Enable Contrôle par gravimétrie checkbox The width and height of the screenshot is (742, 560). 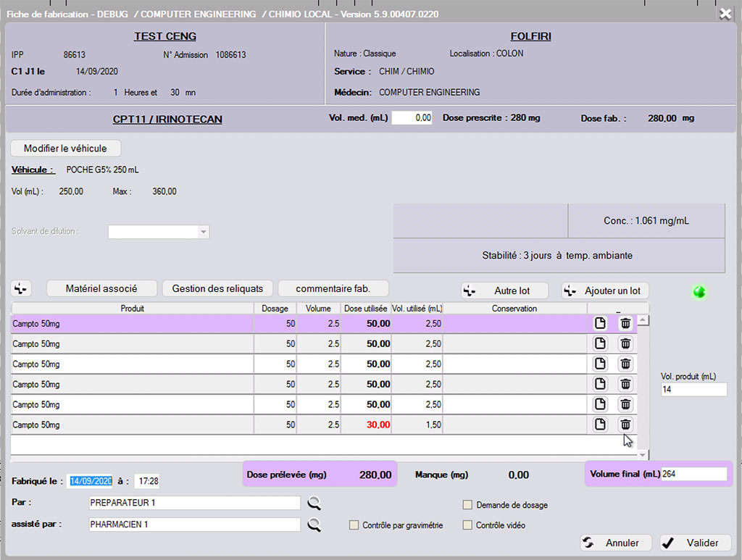pyautogui.click(x=354, y=525)
